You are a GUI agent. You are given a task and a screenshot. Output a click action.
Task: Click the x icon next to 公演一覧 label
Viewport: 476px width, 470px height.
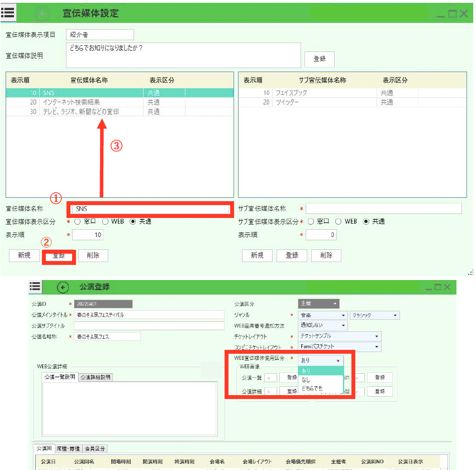coord(269,378)
